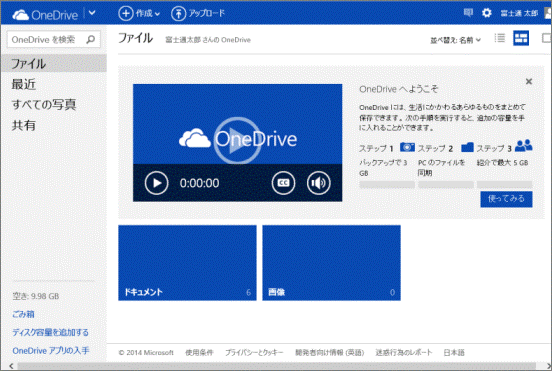
Task: Expand the dropdown arrow beside OneDrive logo
Action: [92, 13]
